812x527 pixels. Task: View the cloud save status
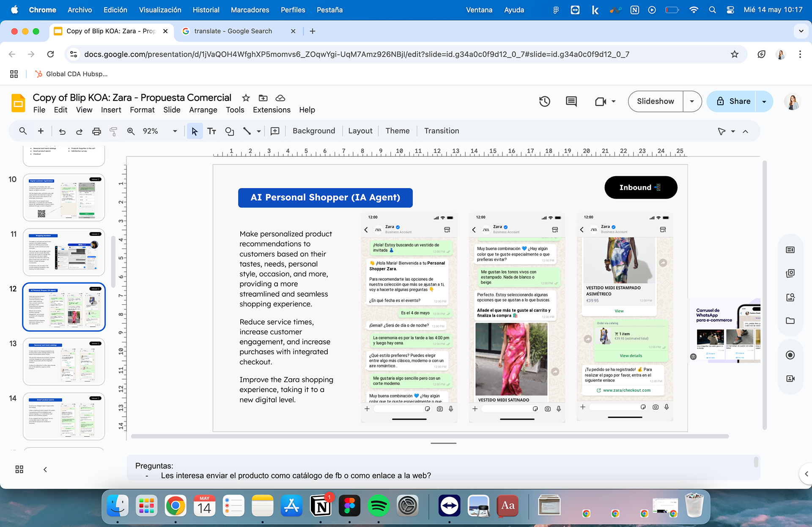[280, 98]
